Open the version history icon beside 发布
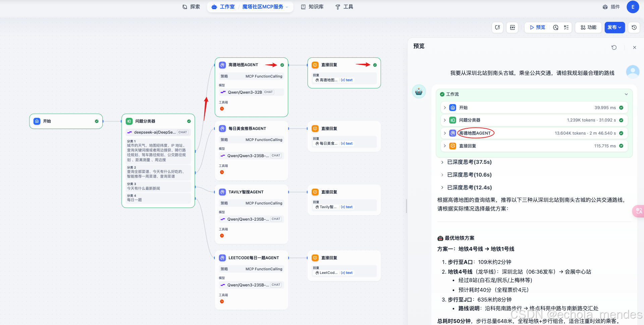Image resolution: width=644 pixels, height=325 pixels. click(x=634, y=28)
